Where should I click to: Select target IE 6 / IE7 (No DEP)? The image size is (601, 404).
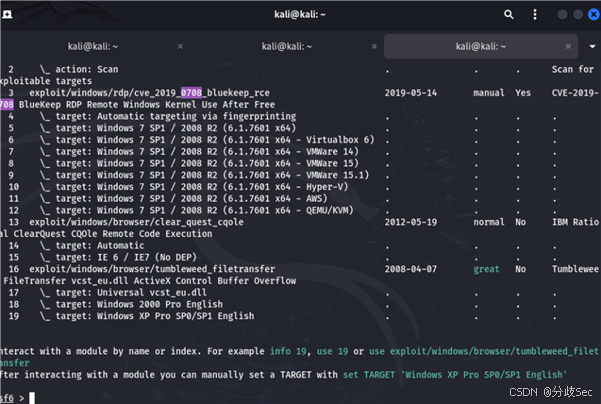tap(126, 257)
